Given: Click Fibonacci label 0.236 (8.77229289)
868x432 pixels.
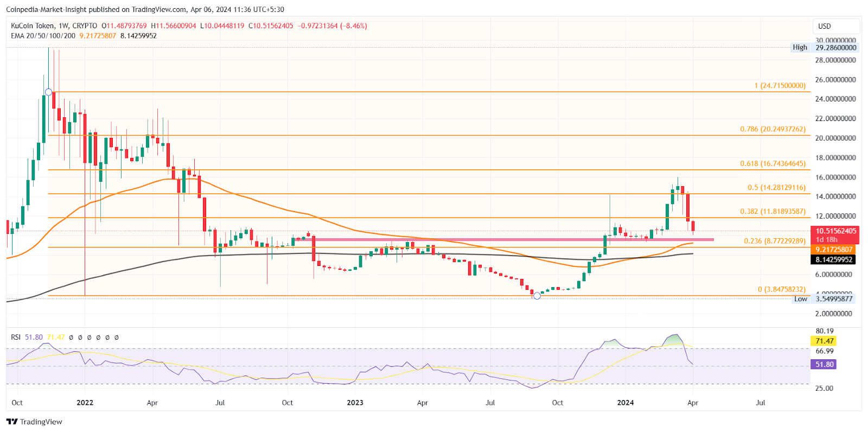Looking at the screenshot, I should coord(775,241).
